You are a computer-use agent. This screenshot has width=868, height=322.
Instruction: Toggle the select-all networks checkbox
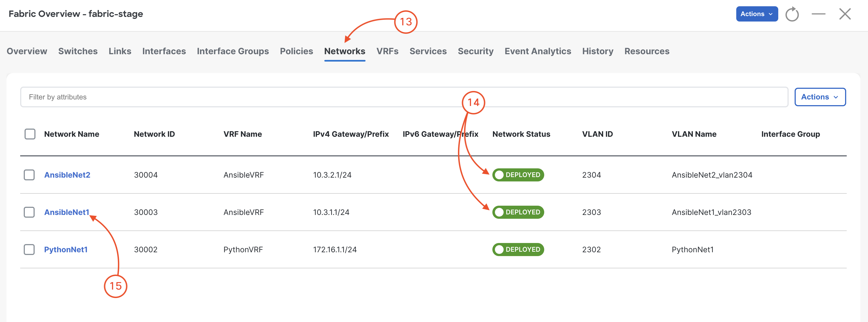(x=30, y=134)
